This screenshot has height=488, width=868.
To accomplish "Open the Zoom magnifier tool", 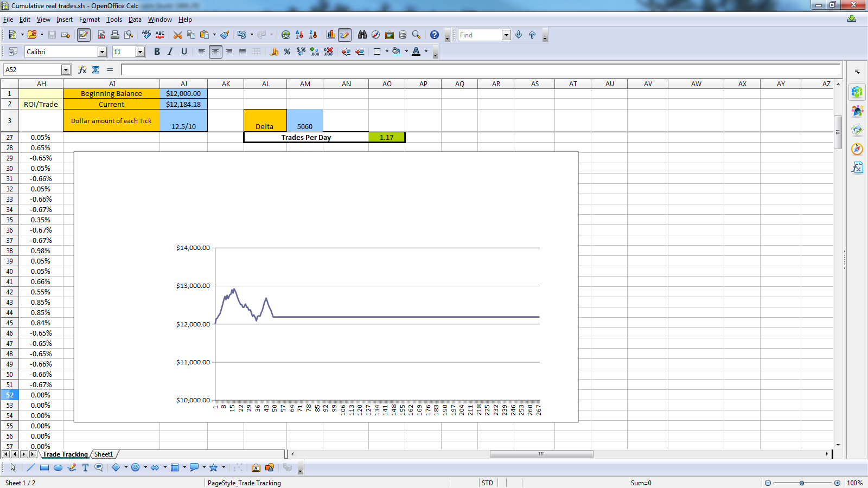I will coord(417,35).
